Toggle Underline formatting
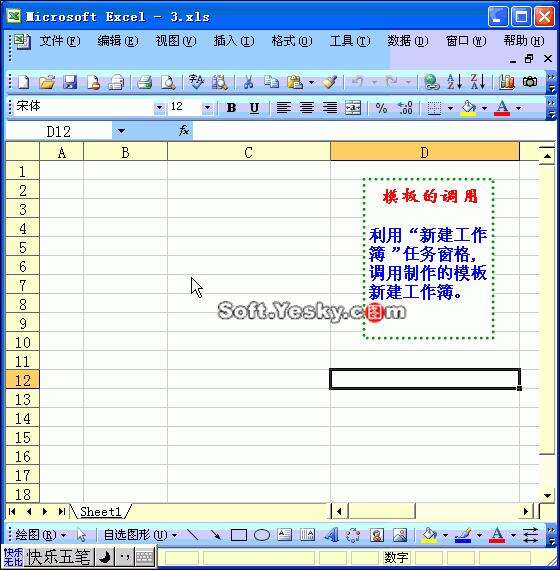This screenshot has height=570, width=560. pos(255,108)
